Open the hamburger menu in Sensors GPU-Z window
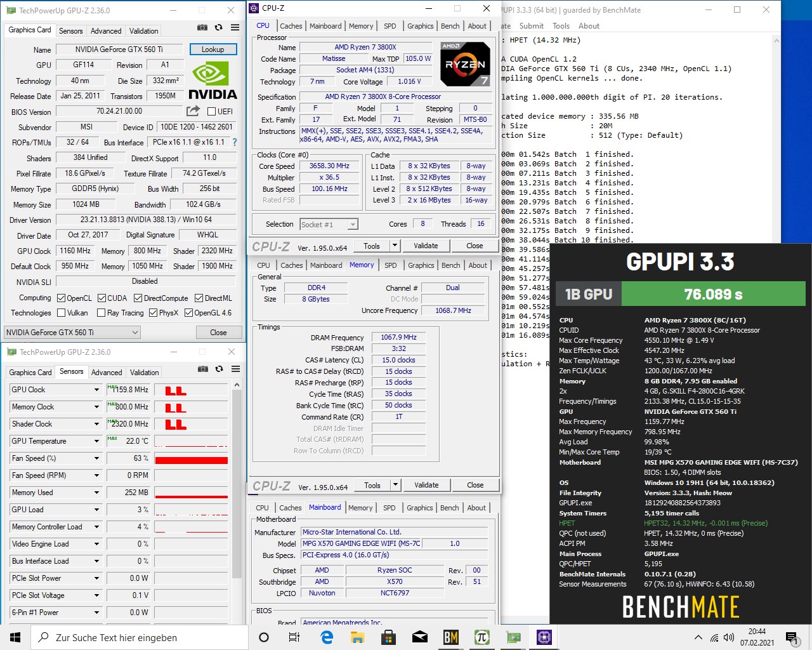The image size is (812, 650). coord(235,369)
